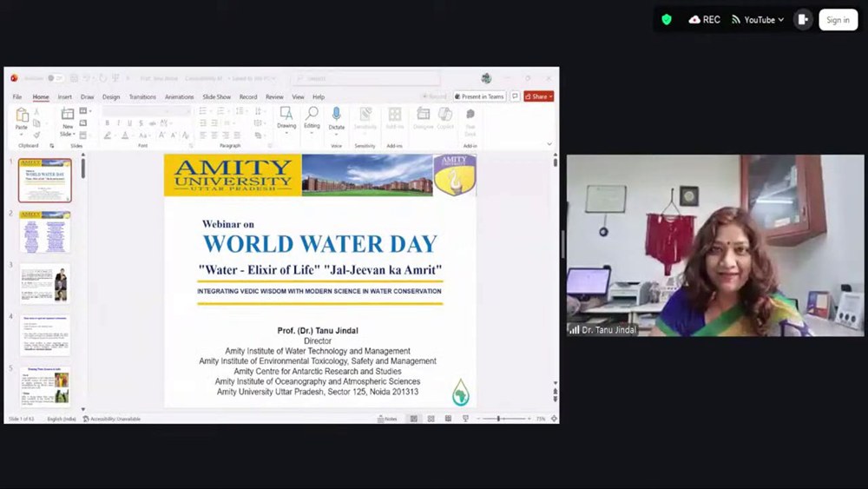Open the Editing search tools
868x489 pixels.
coord(312,116)
